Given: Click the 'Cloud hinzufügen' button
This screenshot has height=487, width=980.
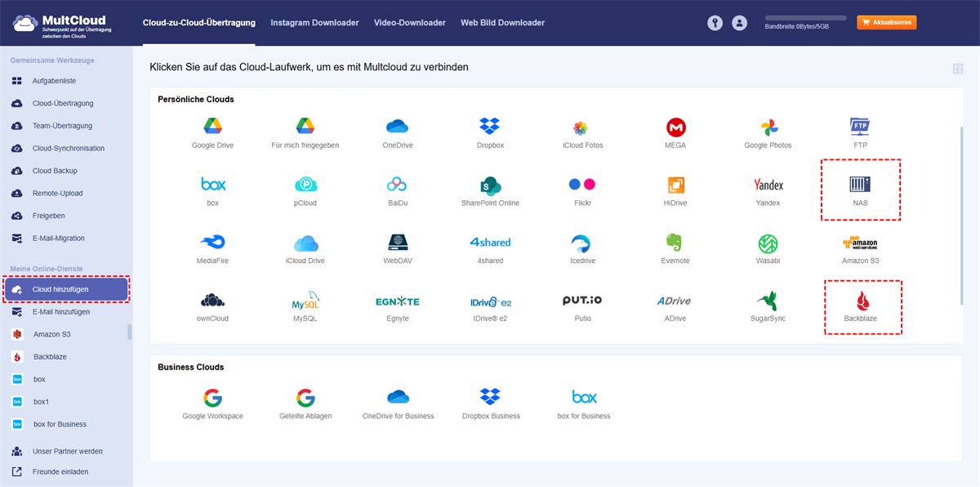Looking at the screenshot, I should pyautogui.click(x=66, y=289).
